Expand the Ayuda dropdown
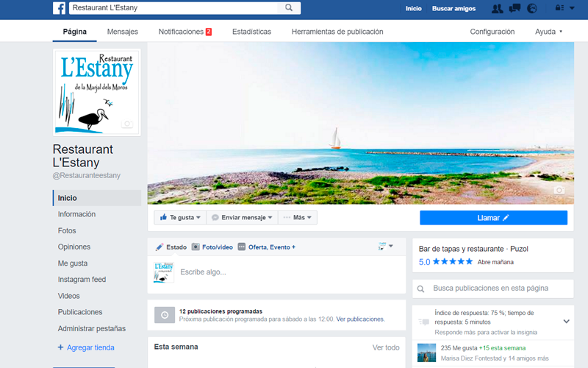 (548, 32)
